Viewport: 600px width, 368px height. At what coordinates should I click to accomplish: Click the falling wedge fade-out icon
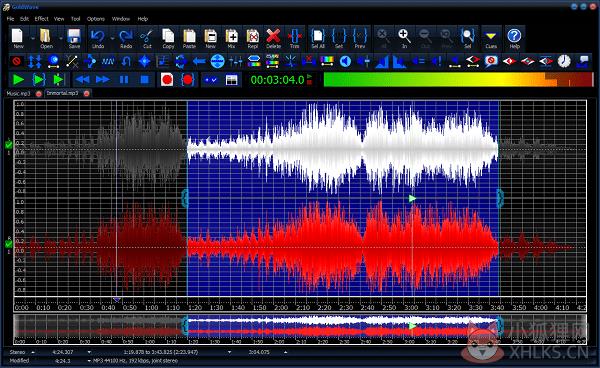(400, 61)
